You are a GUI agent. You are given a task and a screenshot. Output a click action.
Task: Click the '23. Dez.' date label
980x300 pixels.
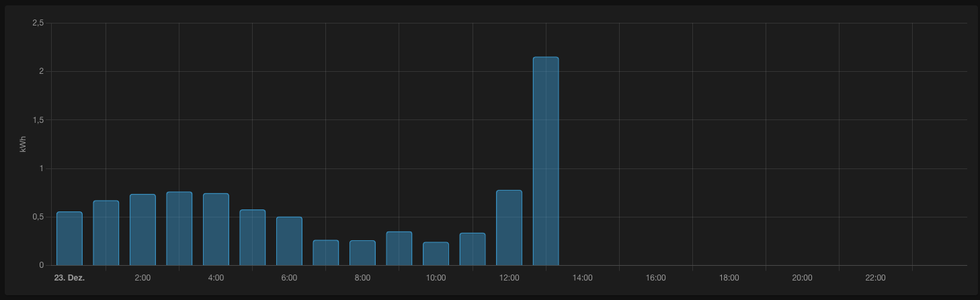pyautogui.click(x=69, y=278)
